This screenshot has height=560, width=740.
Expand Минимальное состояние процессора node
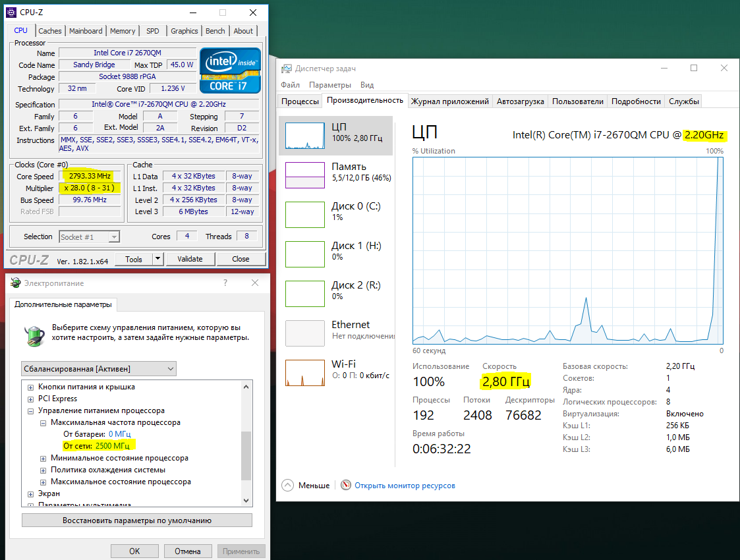[x=43, y=459]
